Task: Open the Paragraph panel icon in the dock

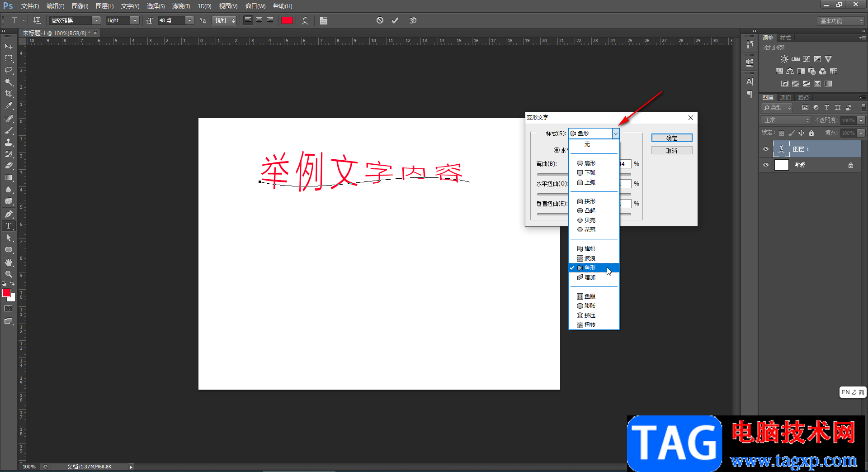Action: coord(750,94)
